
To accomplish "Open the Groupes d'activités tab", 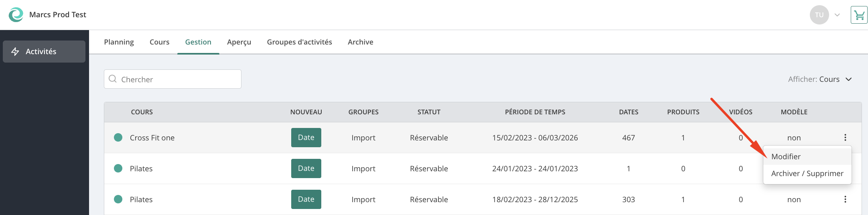I will (x=299, y=42).
